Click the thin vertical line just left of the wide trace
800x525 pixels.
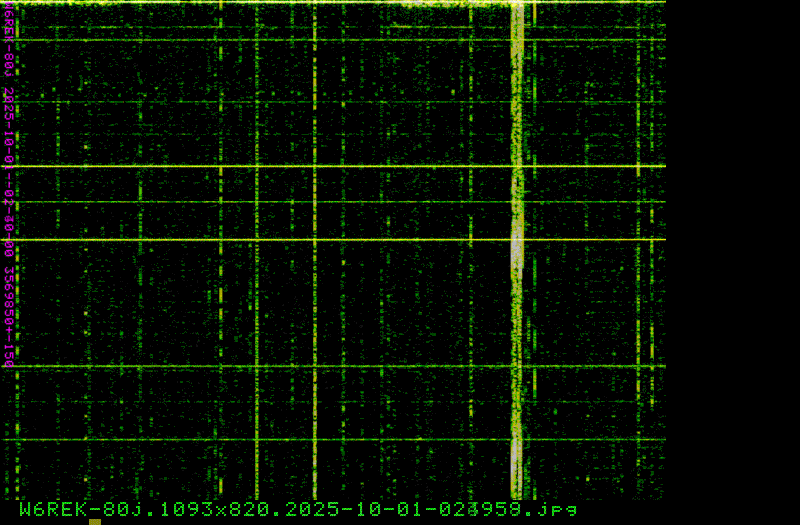tap(472, 300)
